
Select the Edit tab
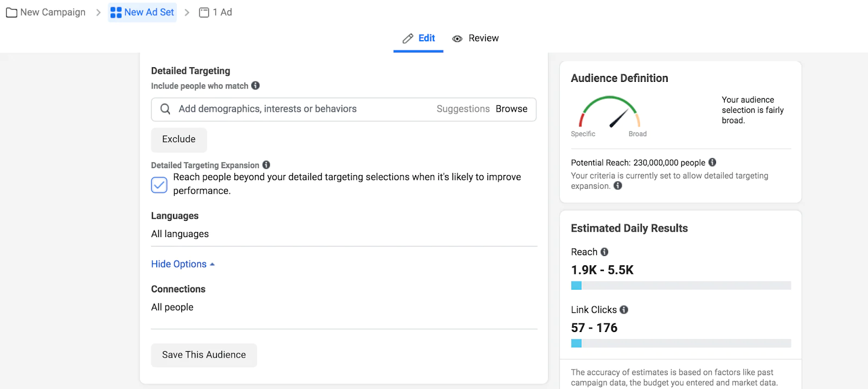[418, 39]
